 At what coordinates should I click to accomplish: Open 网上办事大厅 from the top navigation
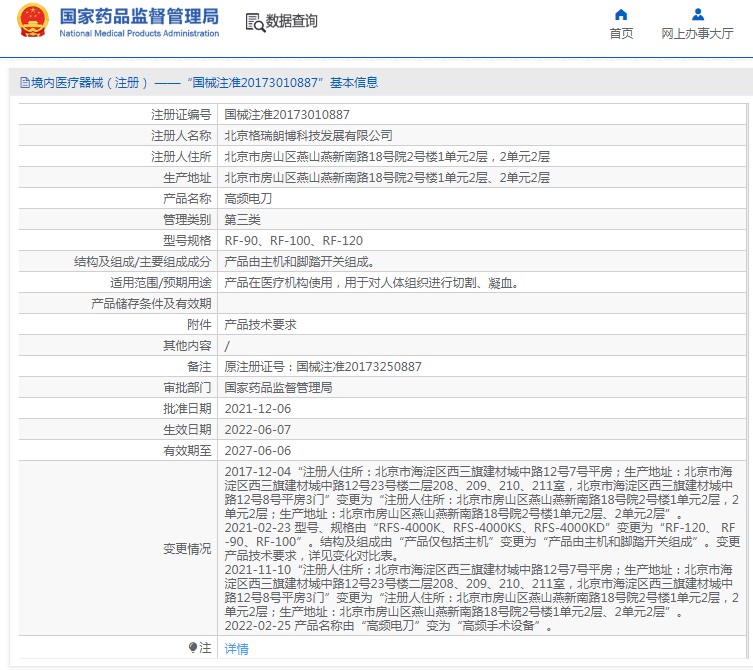click(x=698, y=33)
